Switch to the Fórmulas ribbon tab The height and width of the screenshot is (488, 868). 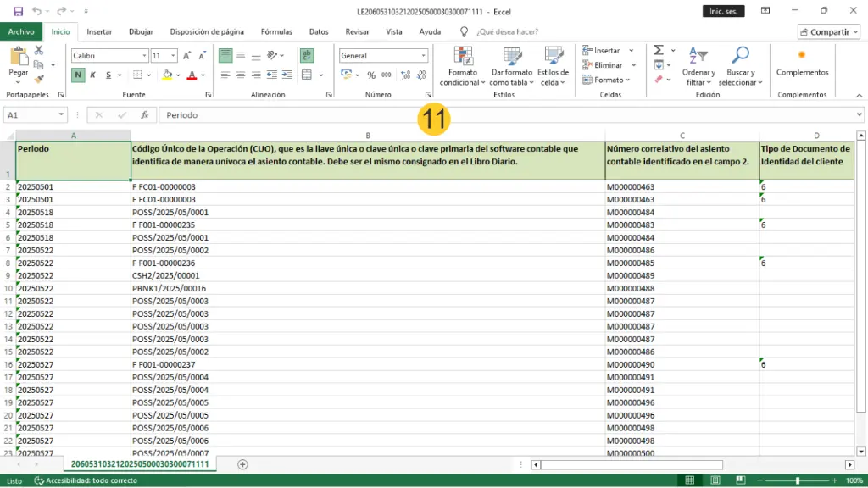coord(276,31)
